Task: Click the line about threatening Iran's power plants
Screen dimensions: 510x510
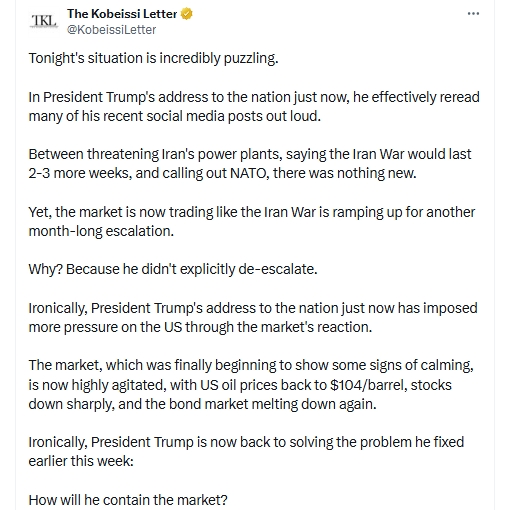Action: [250, 154]
